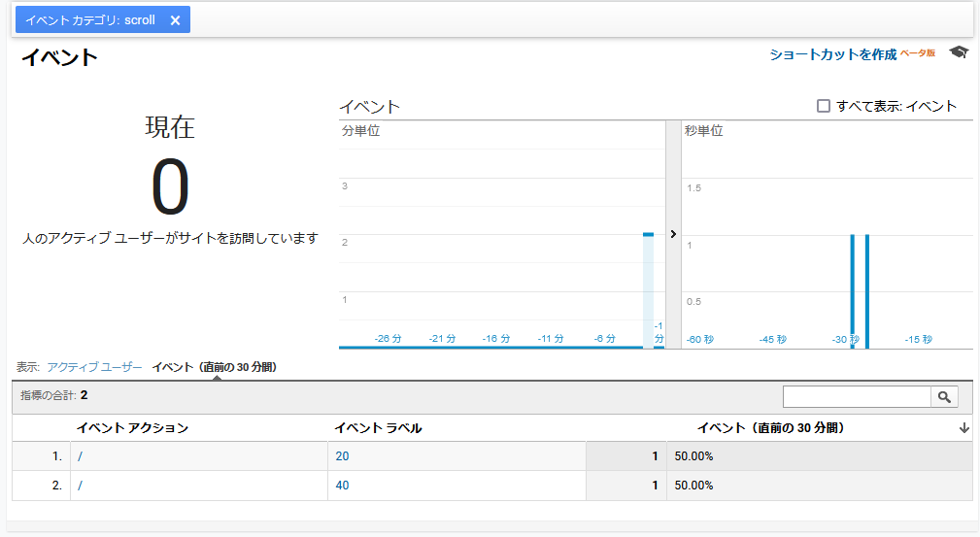
Task: Open the graduation cap help icon
Action: 959,51
